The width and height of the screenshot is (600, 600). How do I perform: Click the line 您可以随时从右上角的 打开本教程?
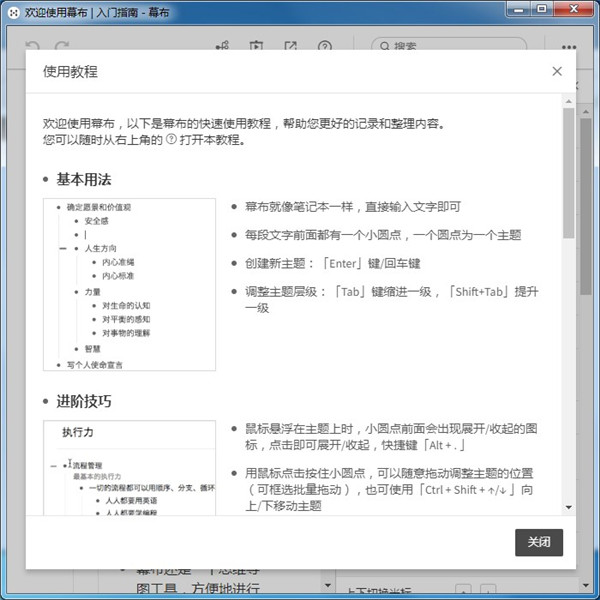tap(144, 140)
